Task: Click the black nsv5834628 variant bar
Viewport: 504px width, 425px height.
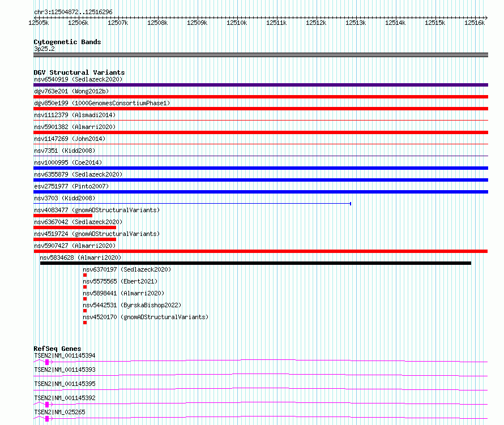Action: 255,263
